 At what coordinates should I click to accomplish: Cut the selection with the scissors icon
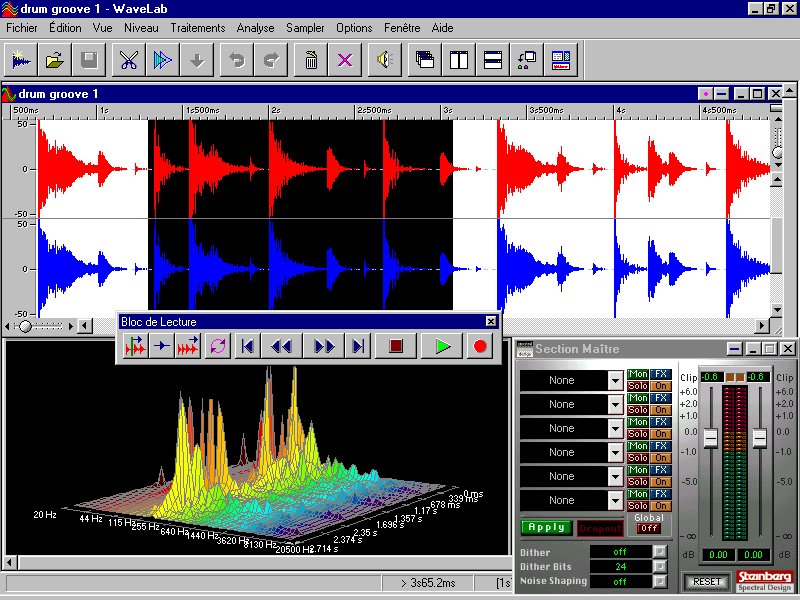129,60
